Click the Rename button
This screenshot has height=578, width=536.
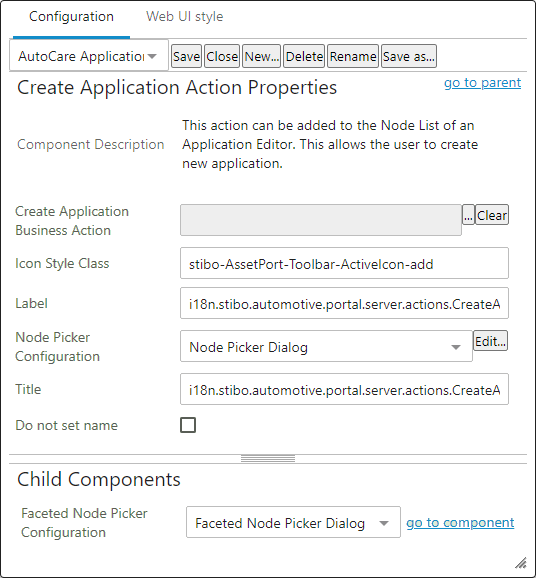353,56
